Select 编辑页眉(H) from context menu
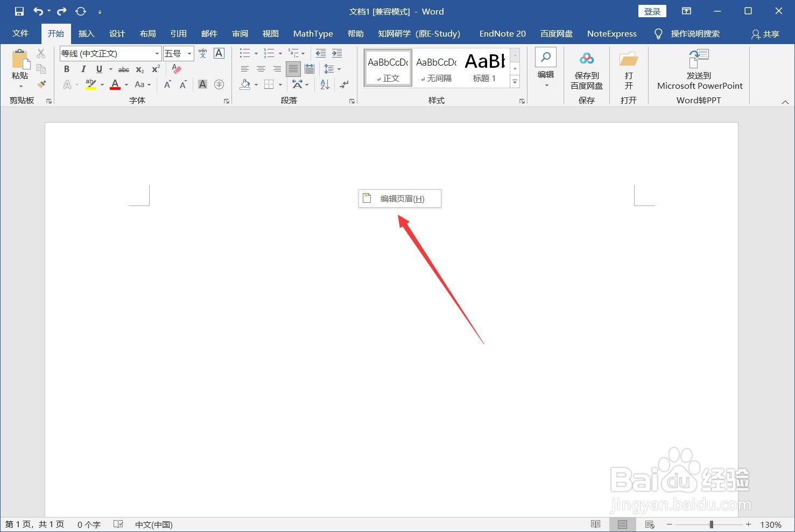 coord(400,198)
